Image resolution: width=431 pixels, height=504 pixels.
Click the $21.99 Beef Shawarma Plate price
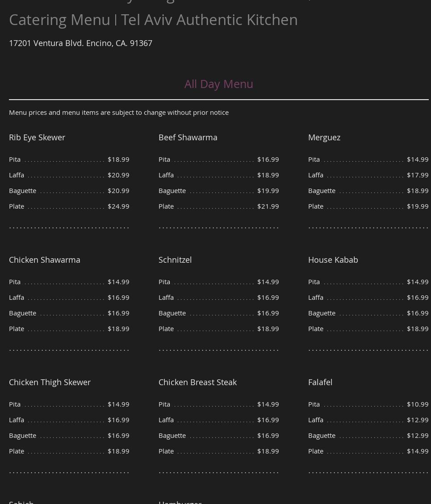point(268,206)
